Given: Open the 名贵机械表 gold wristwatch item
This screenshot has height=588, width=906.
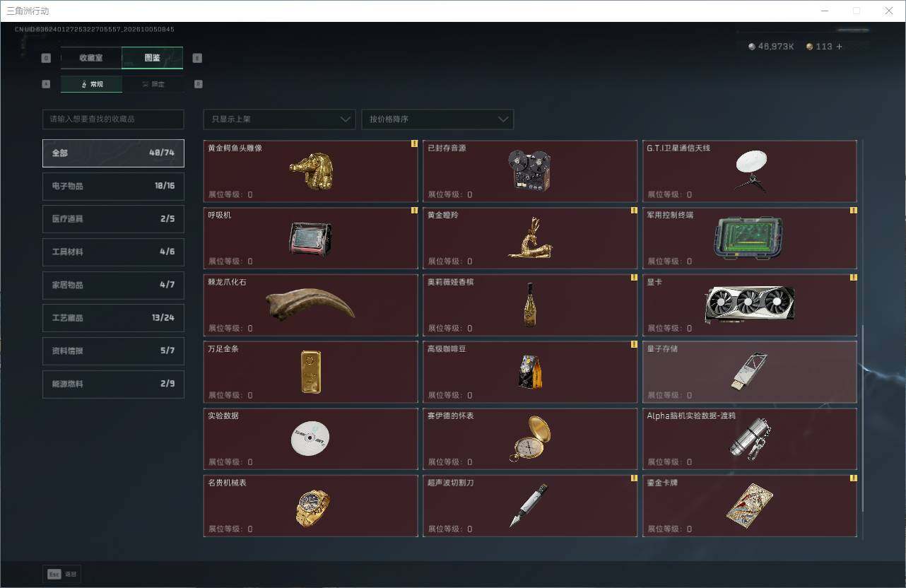Looking at the screenshot, I should coord(311,505).
